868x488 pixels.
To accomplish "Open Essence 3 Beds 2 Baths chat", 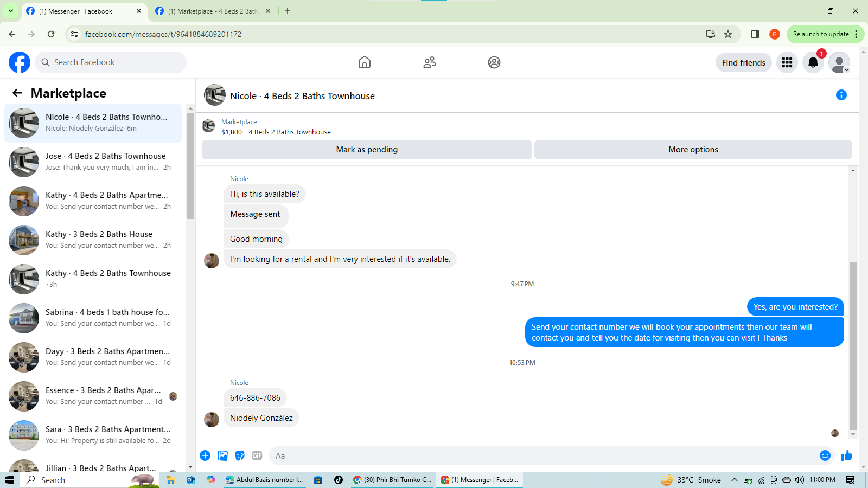I will [93, 396].
